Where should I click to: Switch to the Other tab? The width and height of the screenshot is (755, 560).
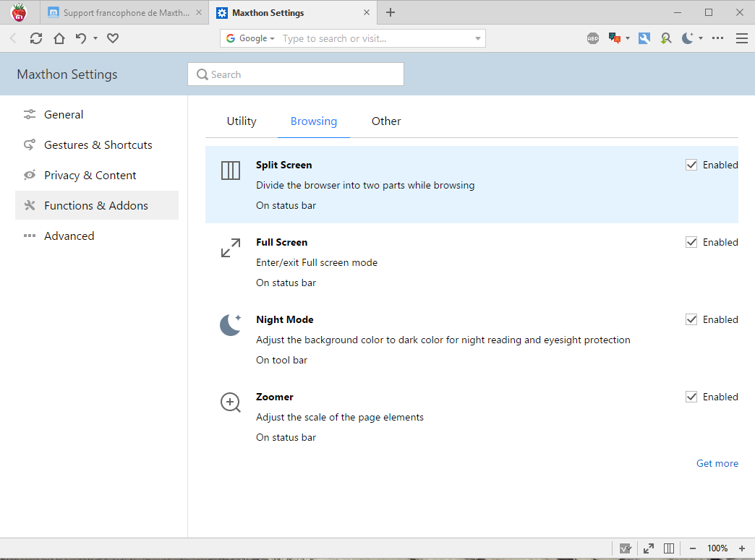click(386, 121)
